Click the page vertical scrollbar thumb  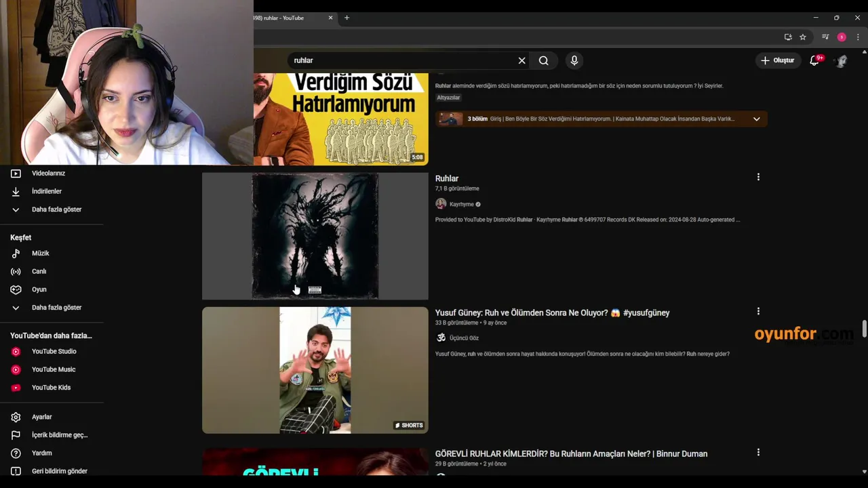pyautogui.click(x=864, y=329)
